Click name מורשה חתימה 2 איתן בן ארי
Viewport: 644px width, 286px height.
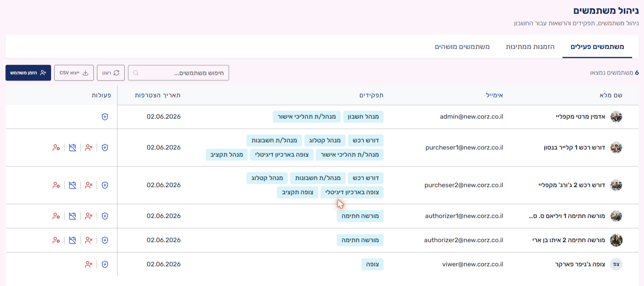point(569,240)
